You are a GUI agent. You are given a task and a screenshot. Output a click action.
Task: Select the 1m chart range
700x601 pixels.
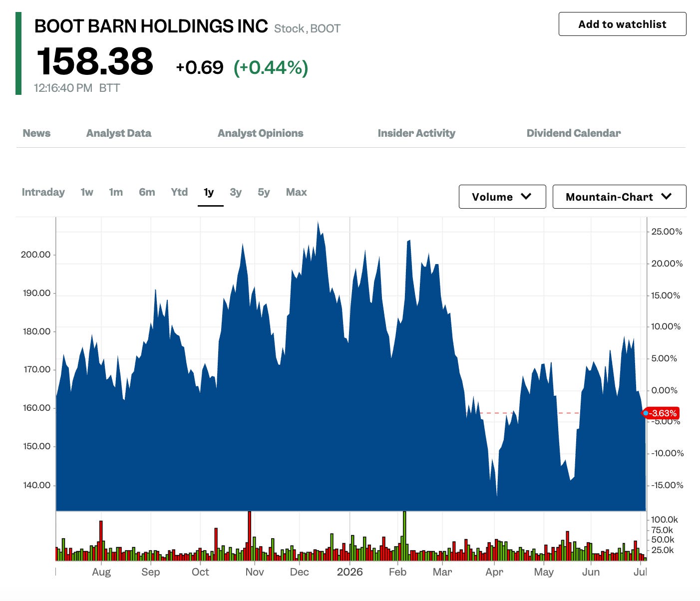(x=116, y=192)
